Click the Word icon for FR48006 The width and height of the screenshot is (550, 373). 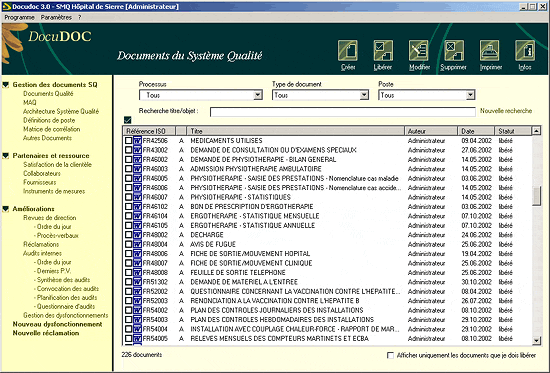coord(137,254)
